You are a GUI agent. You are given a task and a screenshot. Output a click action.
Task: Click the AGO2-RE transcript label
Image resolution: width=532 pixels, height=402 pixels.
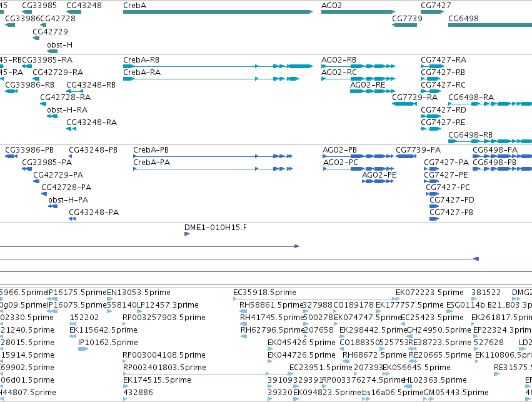coord(368,85)
